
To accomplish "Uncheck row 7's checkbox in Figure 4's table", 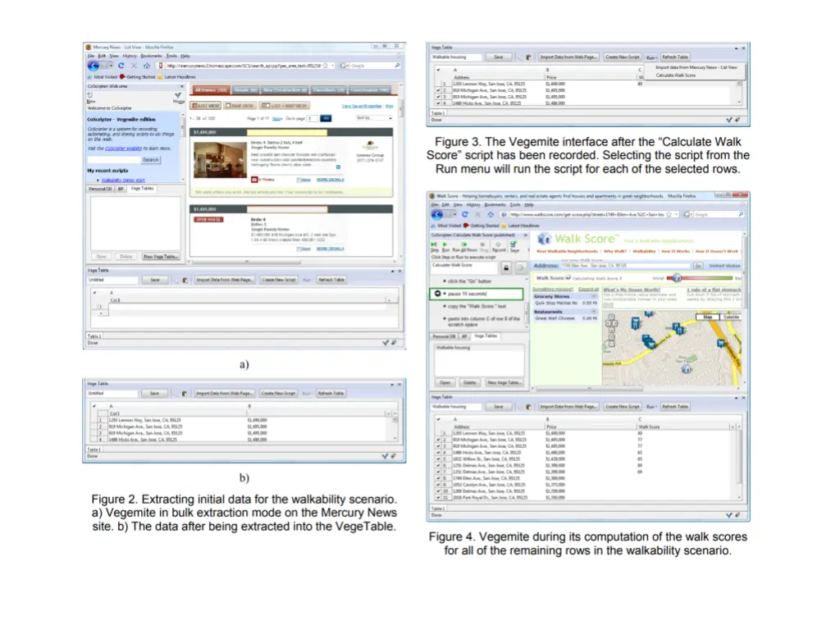I will pos(438,472).
